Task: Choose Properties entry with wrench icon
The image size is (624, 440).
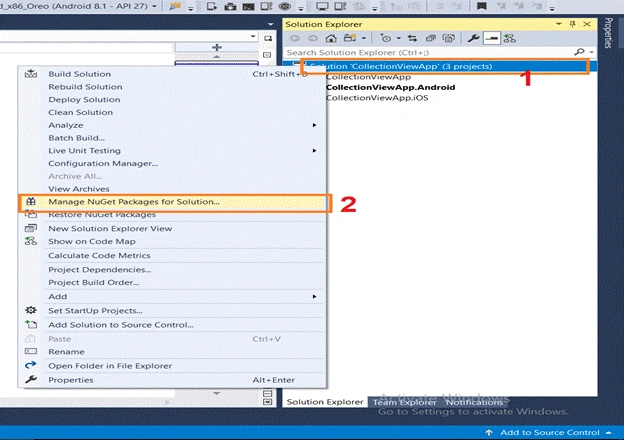Action: 172,380
